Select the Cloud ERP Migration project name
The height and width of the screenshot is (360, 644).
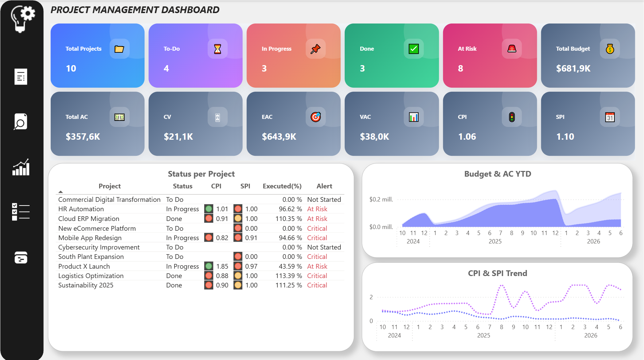[x=89, y=219]
